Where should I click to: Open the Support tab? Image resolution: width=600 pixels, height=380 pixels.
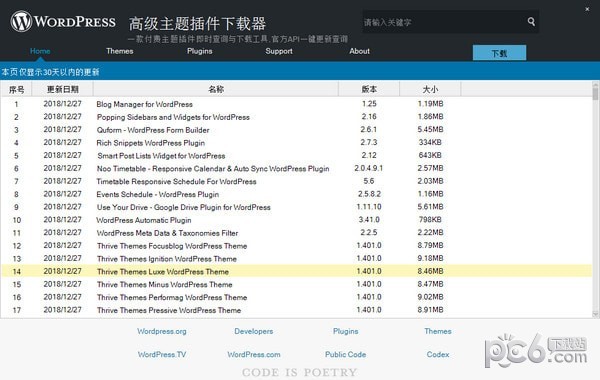279,51
